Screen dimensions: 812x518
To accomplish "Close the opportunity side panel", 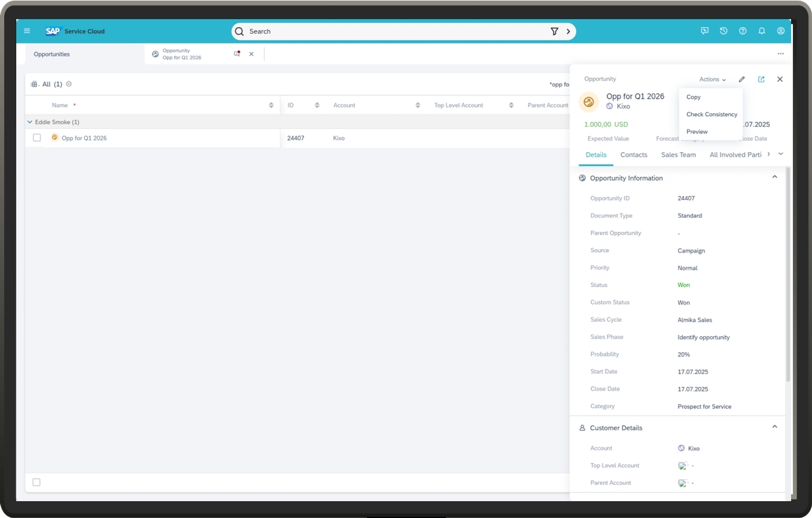I will point(780,80).
